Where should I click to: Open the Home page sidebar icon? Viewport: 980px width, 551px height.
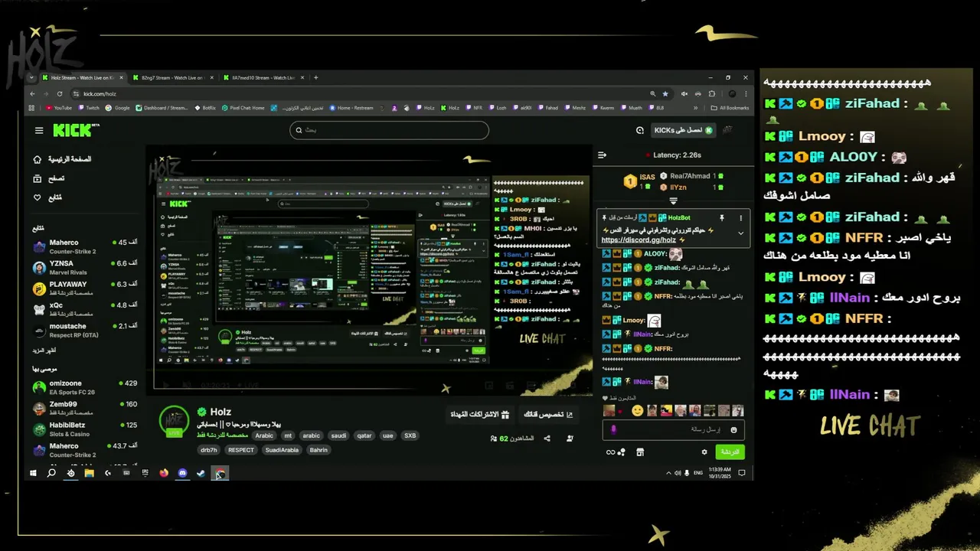(x=37, y=159)
